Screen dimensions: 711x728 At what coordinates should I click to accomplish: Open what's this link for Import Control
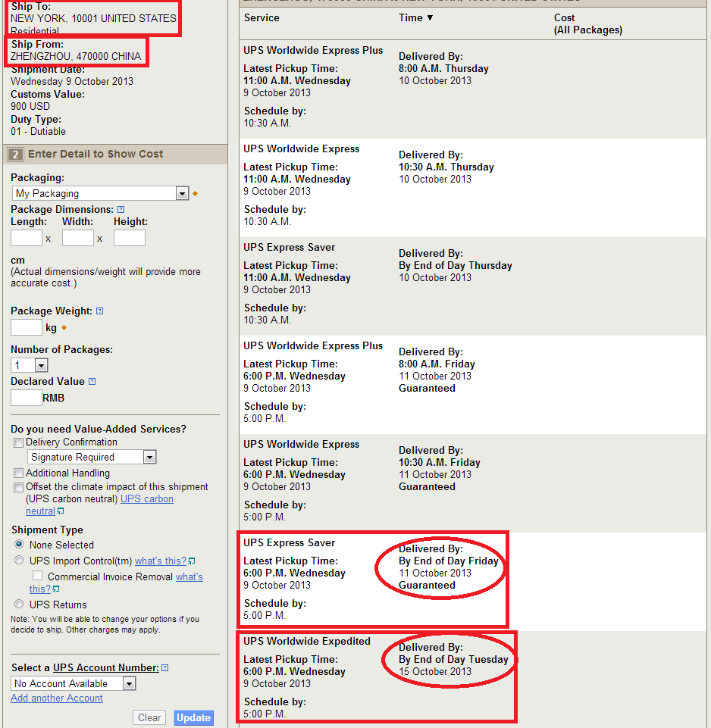161,561
